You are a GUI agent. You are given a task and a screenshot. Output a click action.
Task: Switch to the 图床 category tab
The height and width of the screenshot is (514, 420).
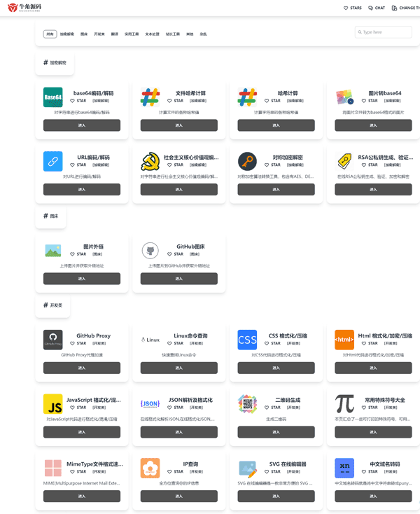[84, 34]
